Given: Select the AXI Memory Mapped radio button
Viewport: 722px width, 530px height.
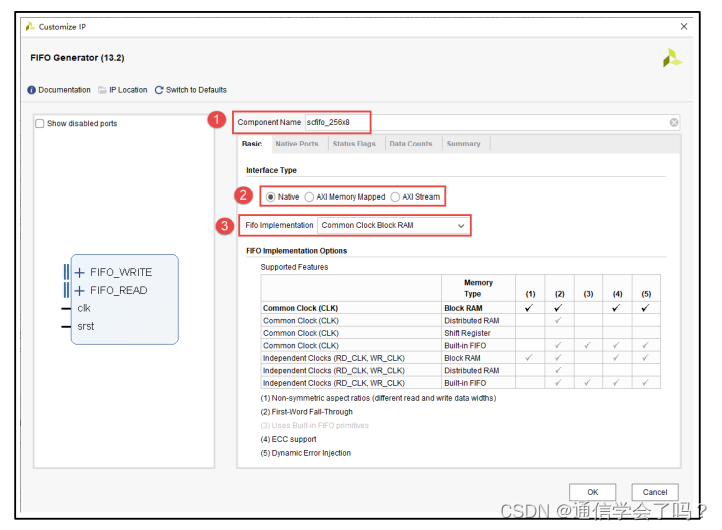Looking at the screenshot, I should [309, 197].
